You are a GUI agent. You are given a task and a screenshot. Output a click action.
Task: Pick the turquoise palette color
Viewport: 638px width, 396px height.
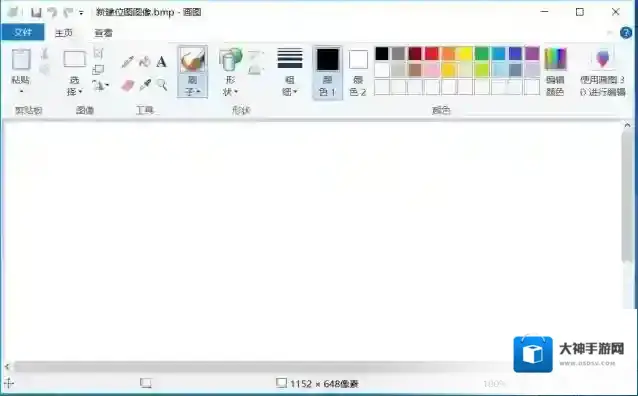[x=498, y=53]
